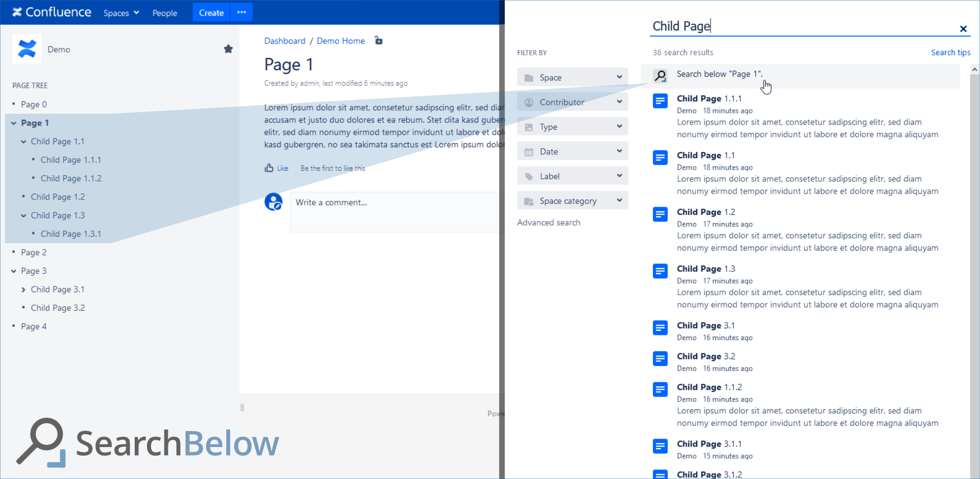Screen dimensions: 980x479
Task: Click the Demo space logo
Action: [27, 49]
